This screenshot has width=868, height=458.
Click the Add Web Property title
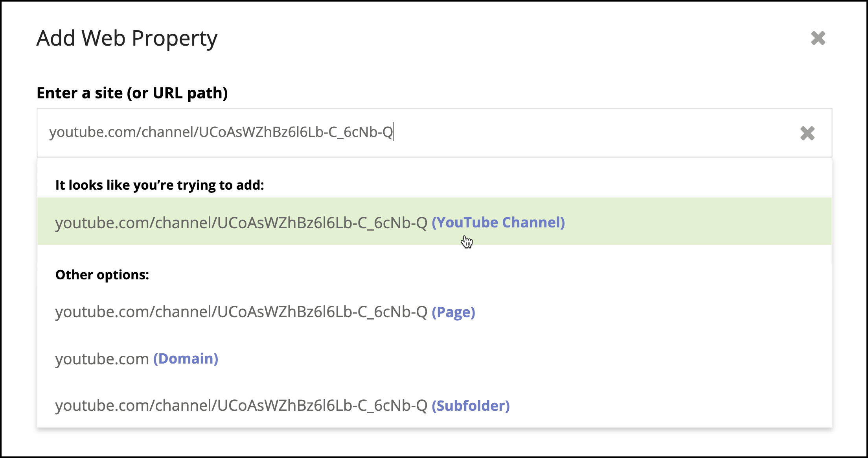tap(127, 39)
